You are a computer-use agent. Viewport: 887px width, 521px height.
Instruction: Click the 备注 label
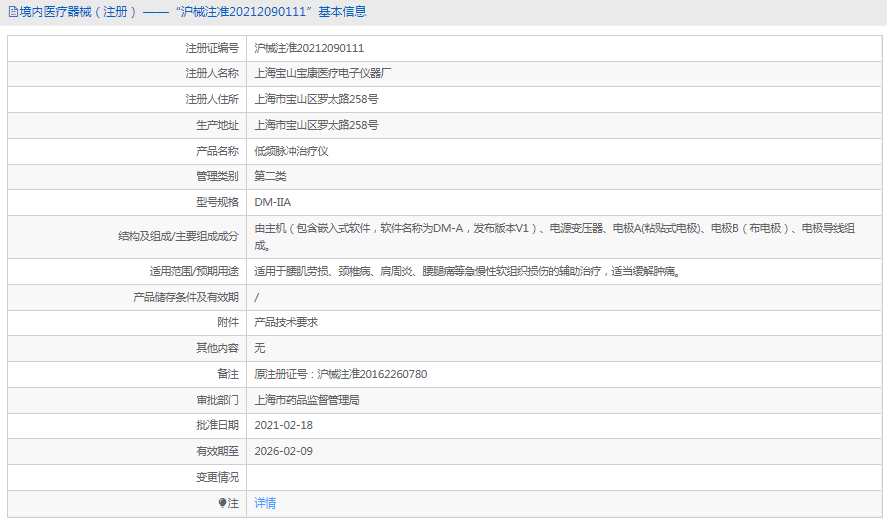coord(228,374)
